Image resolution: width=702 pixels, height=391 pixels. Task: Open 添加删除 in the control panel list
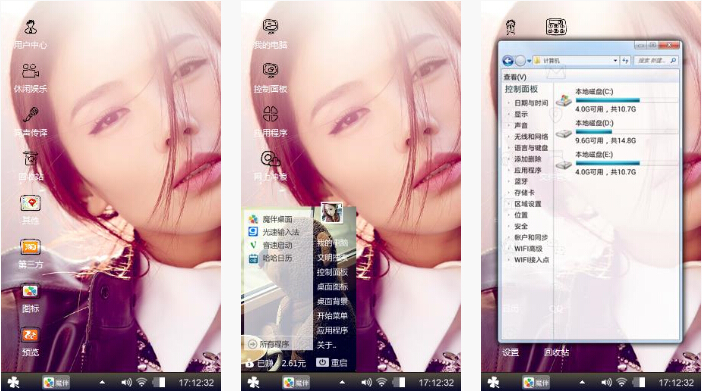coord(528,159)
